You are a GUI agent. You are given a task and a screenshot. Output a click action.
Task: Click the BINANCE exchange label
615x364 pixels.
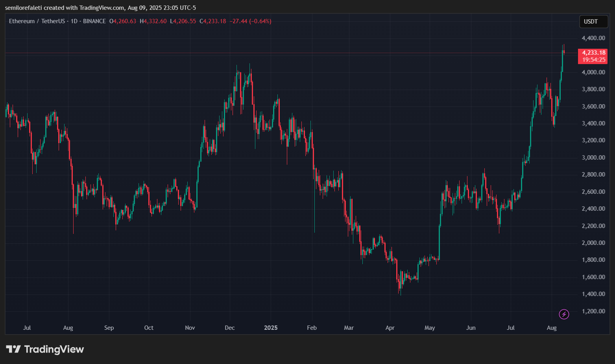(x=94, y=21)
